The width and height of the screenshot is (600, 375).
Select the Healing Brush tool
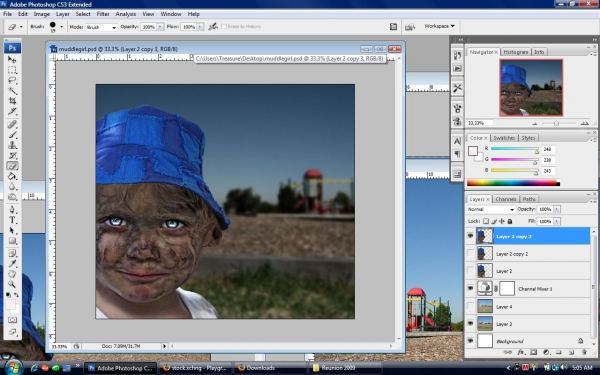(12, 124)
